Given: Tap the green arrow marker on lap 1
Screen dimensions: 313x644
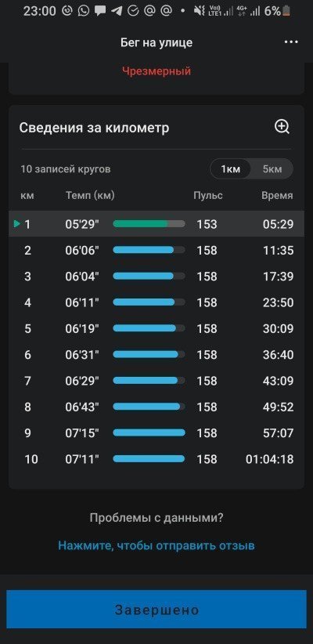Looking at the screenshot, I should click(x=16, y=224).
